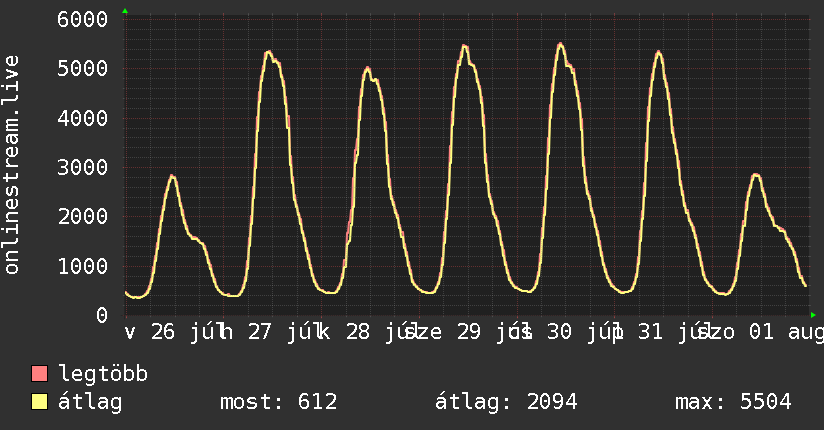Click the 'cs 30 júl' date label
Image resolution: width=824 pixels, height=430 pixels.
[565, 332]
